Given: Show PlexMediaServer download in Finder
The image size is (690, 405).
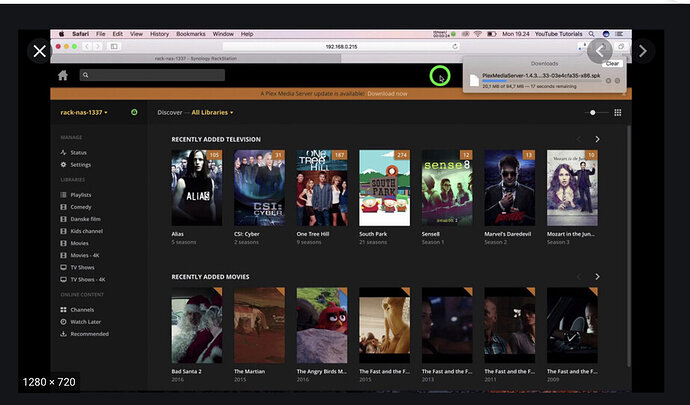Looking at the screenshot, I should click(x=617, y=81).
